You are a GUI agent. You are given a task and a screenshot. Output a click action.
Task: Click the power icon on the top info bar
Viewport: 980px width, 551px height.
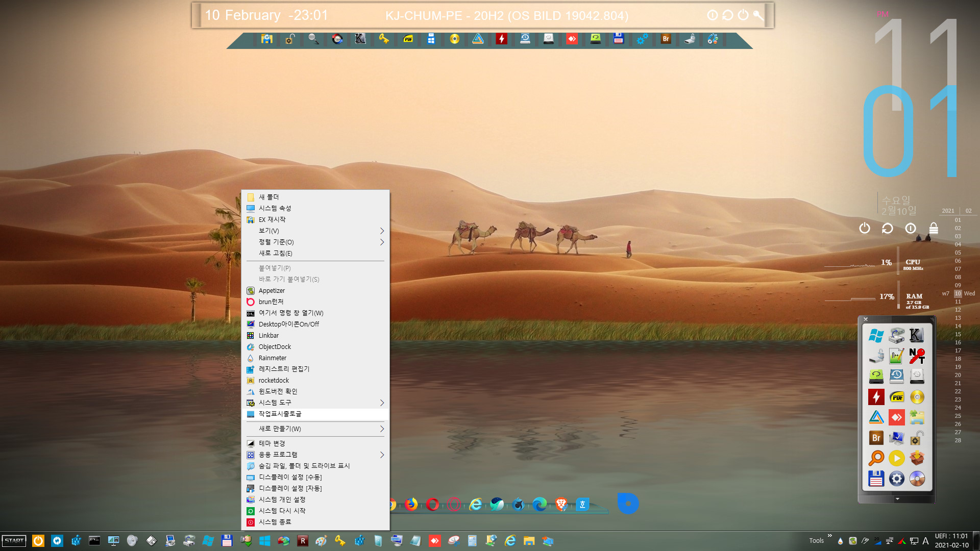coord(743,15)
